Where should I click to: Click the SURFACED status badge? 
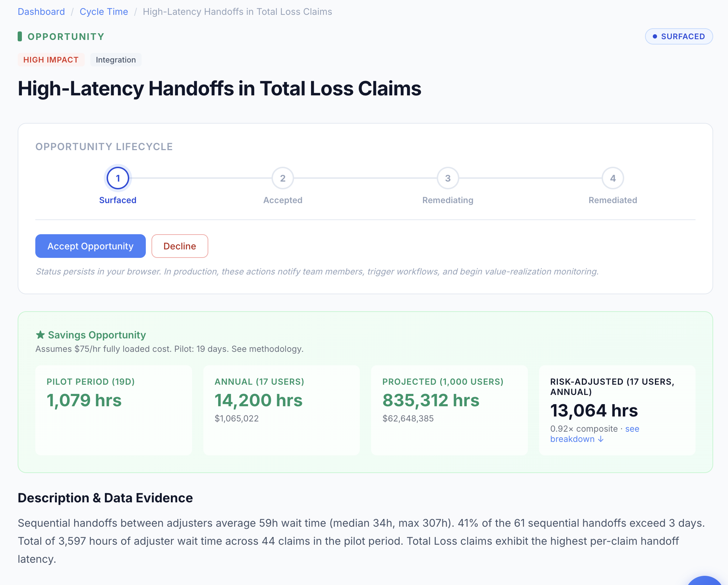point(679,36)
